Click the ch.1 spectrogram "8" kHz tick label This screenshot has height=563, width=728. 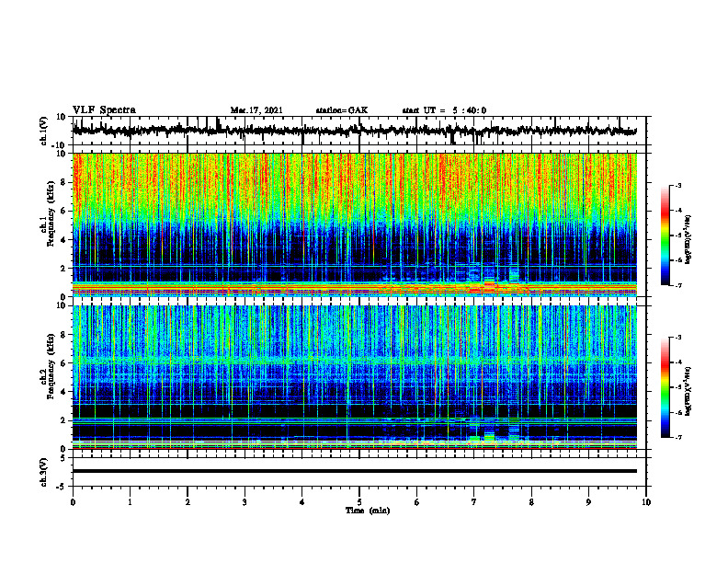(x=64, y=182)
